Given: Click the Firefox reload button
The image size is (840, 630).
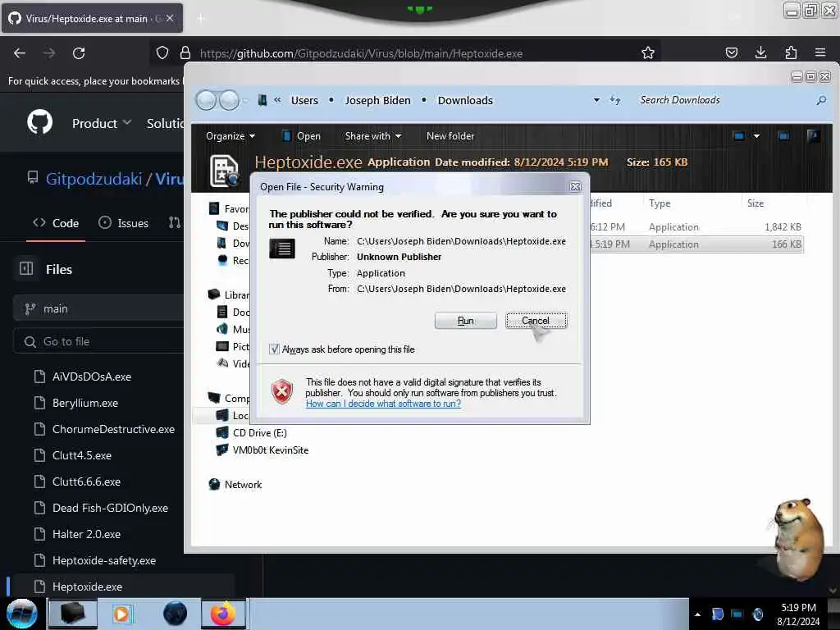Looking at the screenshot, I should pyautogui.click(x=79, y=53).
